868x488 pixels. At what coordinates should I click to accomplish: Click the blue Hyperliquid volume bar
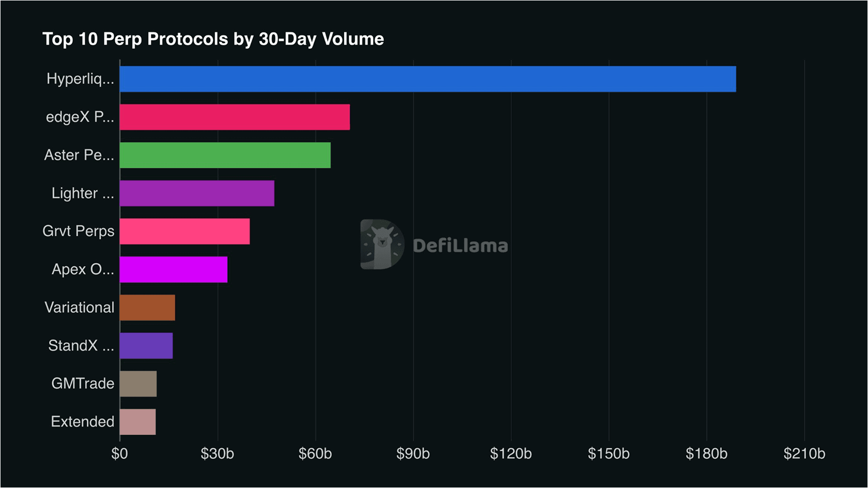click(428, 79)
